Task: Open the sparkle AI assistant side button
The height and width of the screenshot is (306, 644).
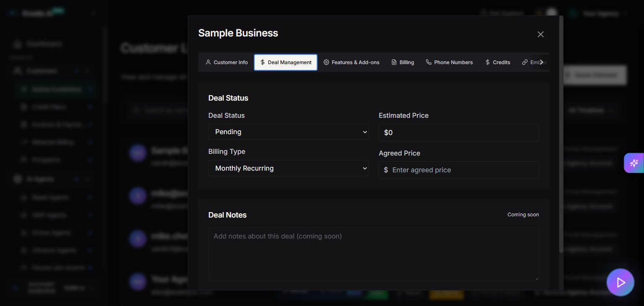Action: (634, 163)
